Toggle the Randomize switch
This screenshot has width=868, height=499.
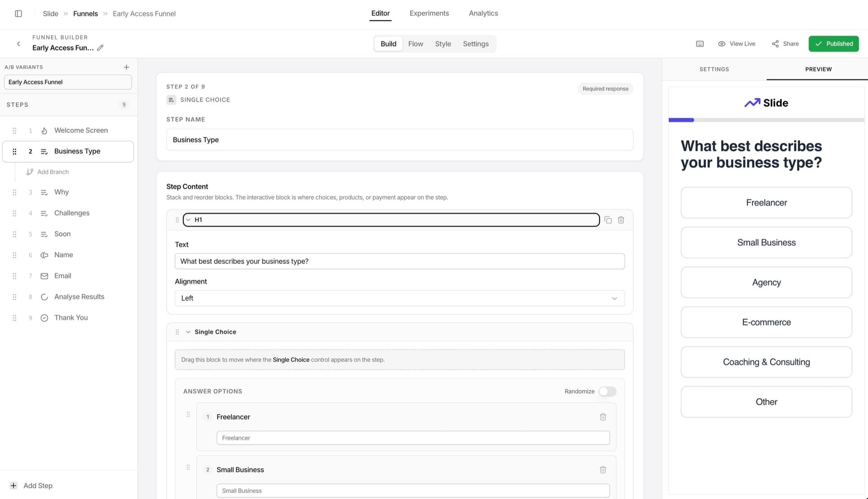pos(607,391)
